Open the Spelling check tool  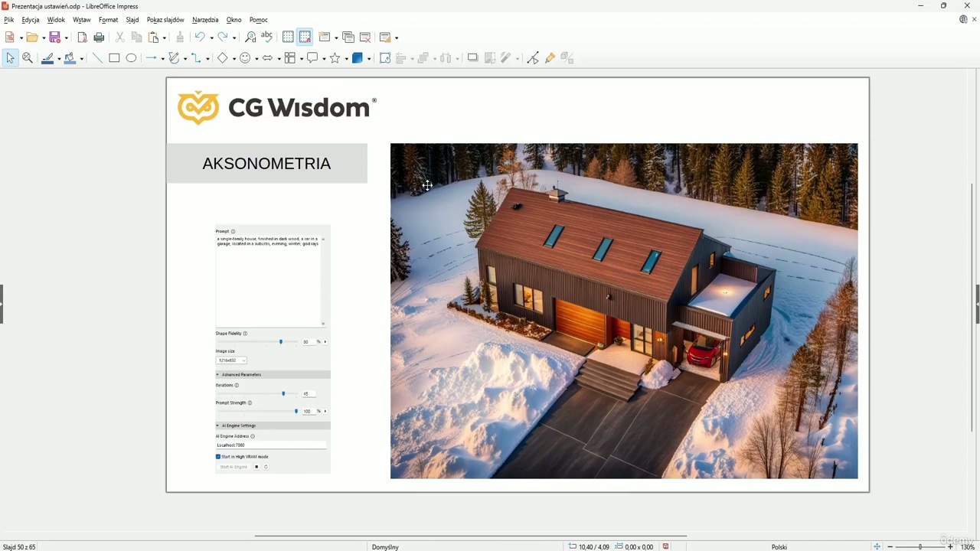click(266, 37)
